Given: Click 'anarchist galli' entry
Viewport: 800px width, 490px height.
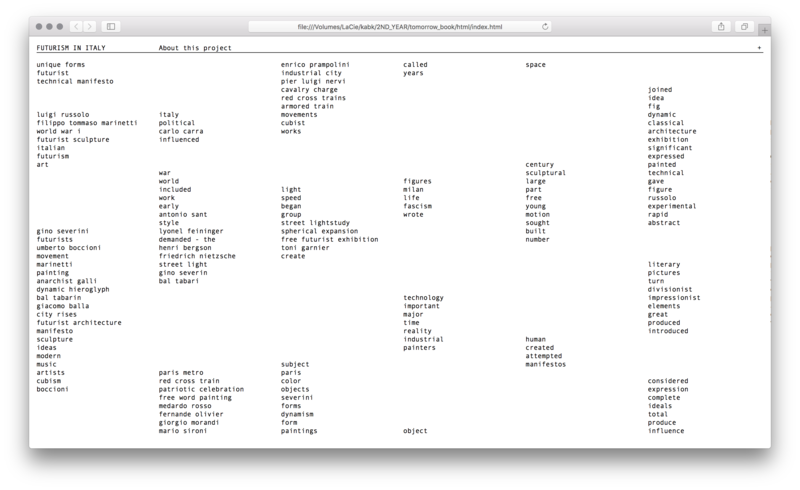Looking at the screenshot, I should (x=67, y=281).
